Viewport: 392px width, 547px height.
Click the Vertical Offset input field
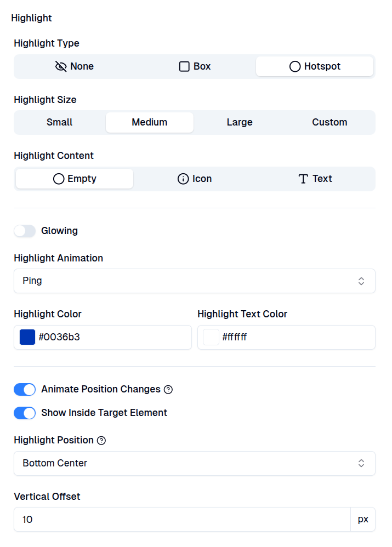pos(181,519)
